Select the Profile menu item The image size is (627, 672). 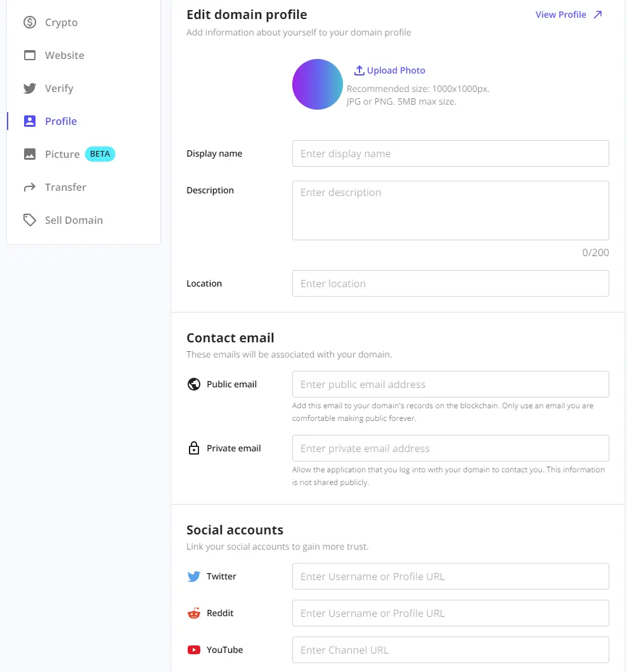(61, 121)
